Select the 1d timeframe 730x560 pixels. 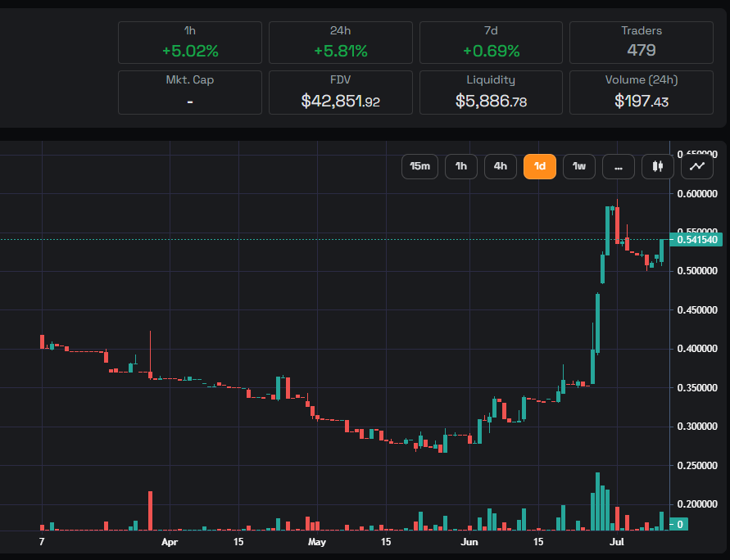click(x=540, y=166)
